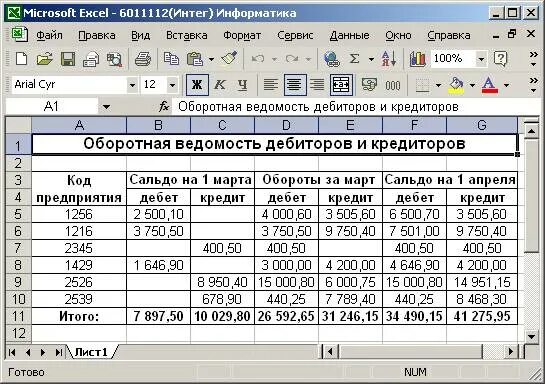Click the Fill Color bucket icon
The image size is (545, 384).
pos(457,85)
